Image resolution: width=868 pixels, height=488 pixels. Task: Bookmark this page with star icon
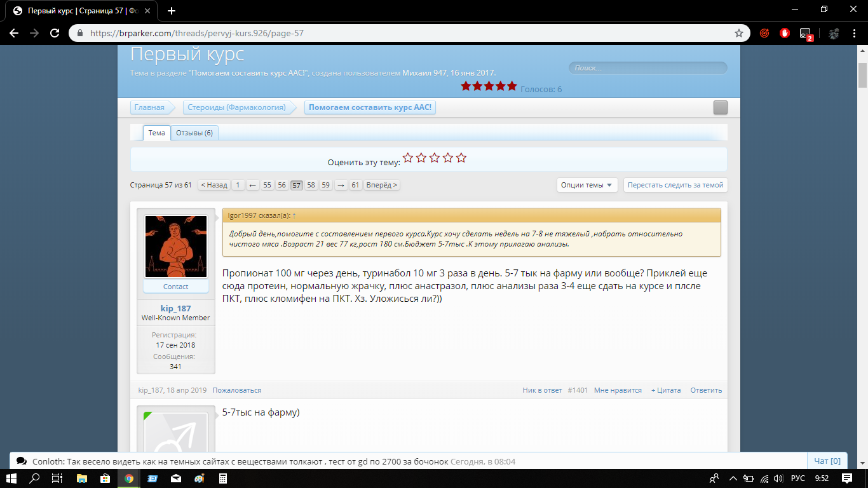(x=739, y=33)
